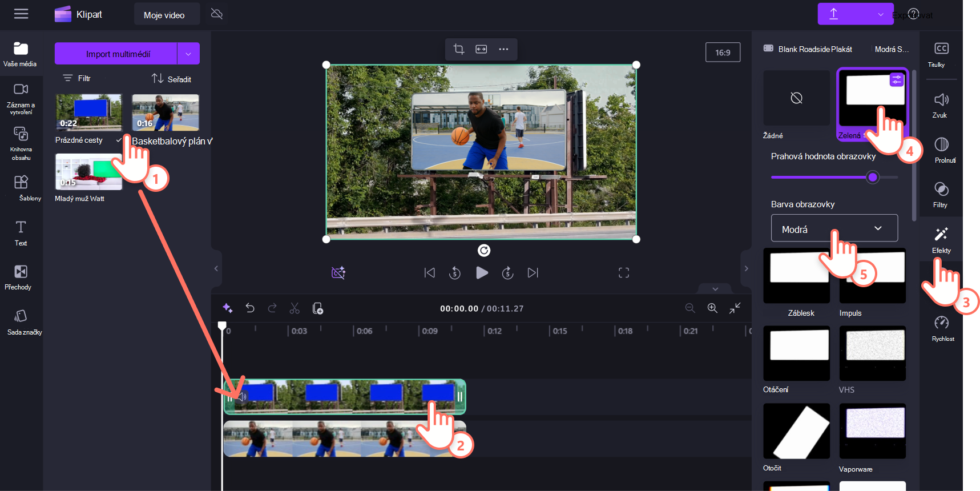Skip to start of video
The image size is (980, 491).
pyautogui.click(x=430, y=273)
